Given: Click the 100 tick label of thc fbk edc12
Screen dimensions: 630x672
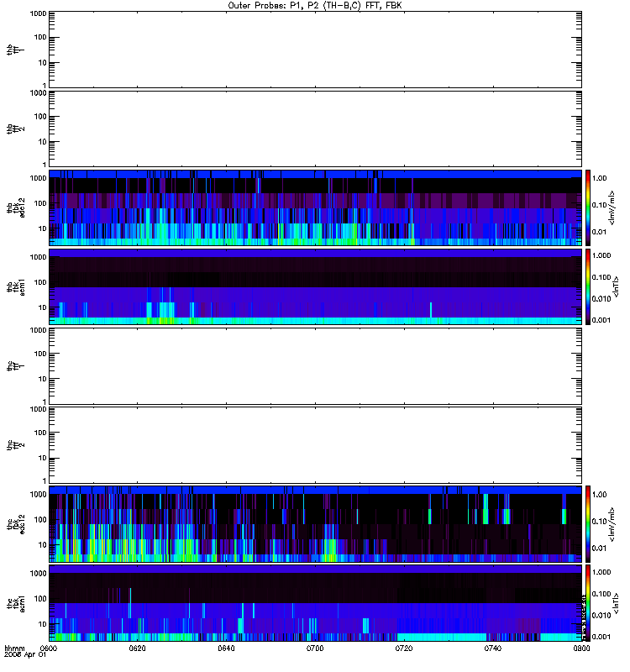Looking at the screenshot, I should (40, 519).
